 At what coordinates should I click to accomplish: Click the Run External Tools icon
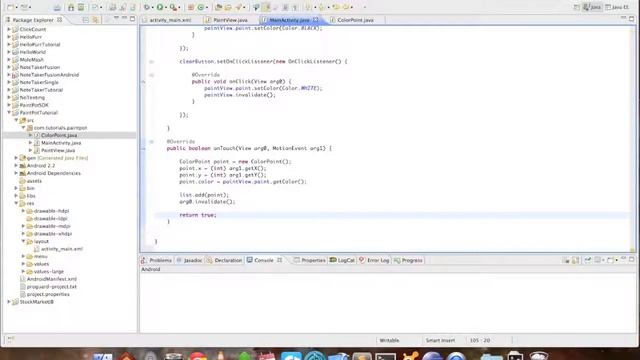173,7
